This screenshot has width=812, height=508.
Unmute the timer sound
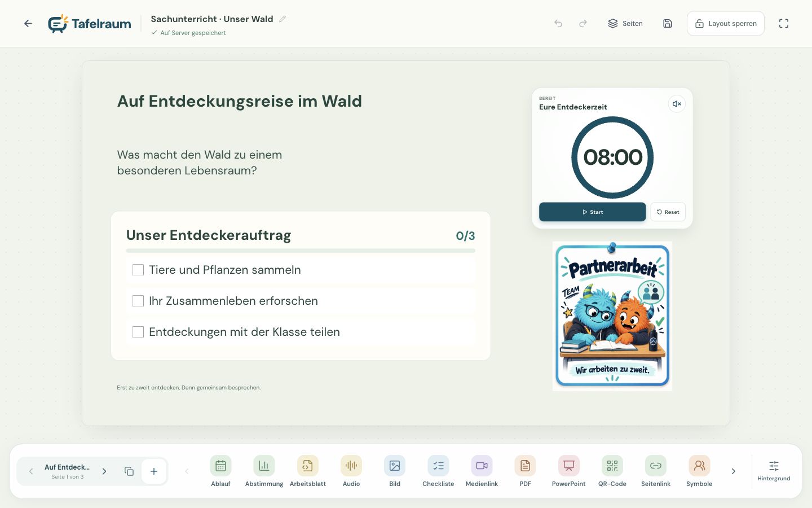click(677, 104)
